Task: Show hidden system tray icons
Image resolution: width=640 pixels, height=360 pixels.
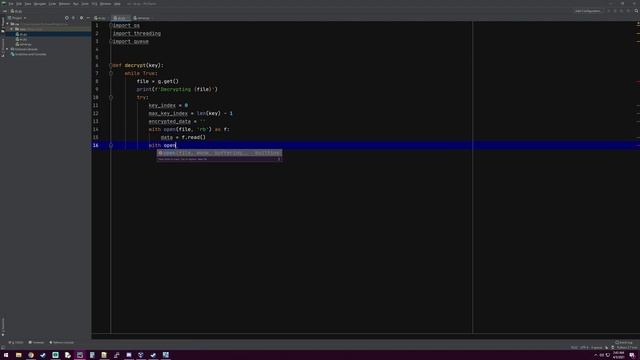Action: pyautogui.click(x=596, y=355)
